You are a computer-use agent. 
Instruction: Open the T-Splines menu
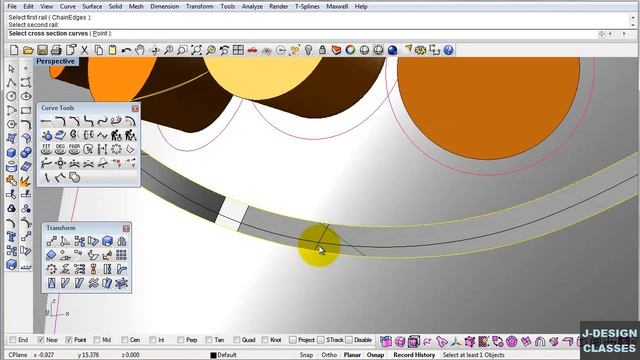[x=307, y=7]
